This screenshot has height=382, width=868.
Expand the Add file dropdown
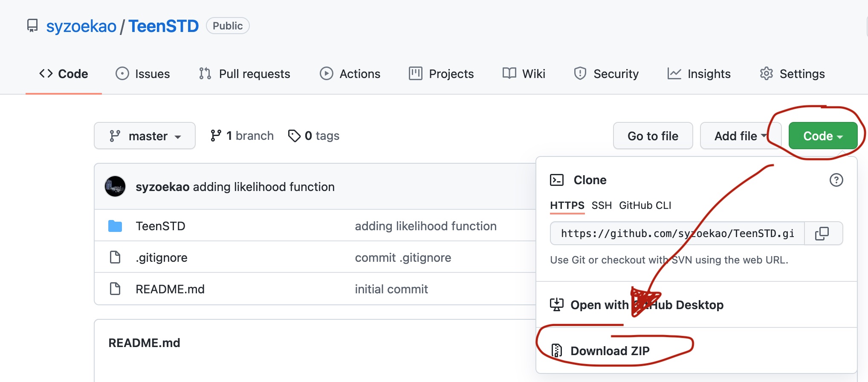coord(741,136)
